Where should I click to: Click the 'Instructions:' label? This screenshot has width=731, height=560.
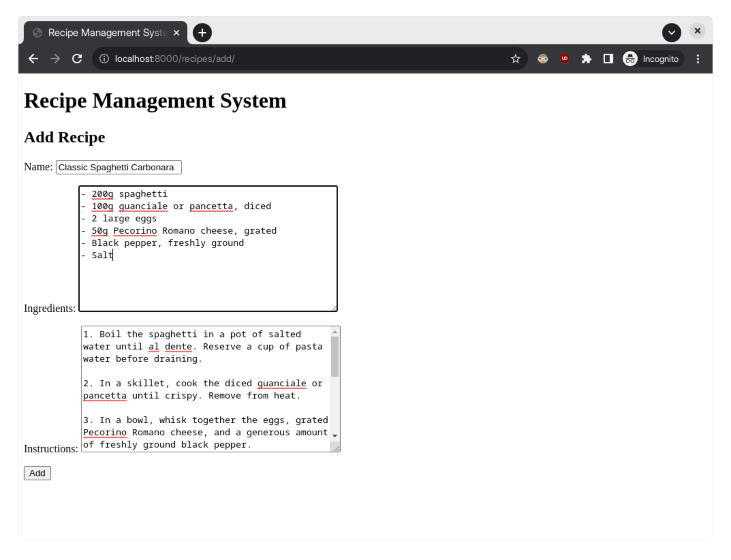[51, 449]
